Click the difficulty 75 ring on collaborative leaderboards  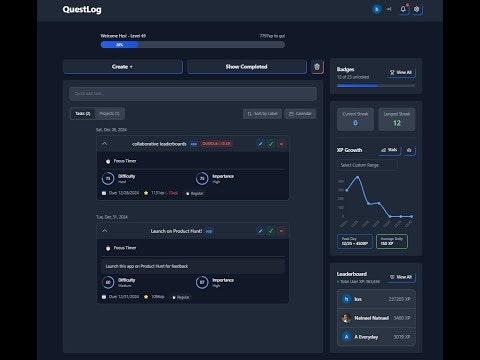(x=108, y=178)
